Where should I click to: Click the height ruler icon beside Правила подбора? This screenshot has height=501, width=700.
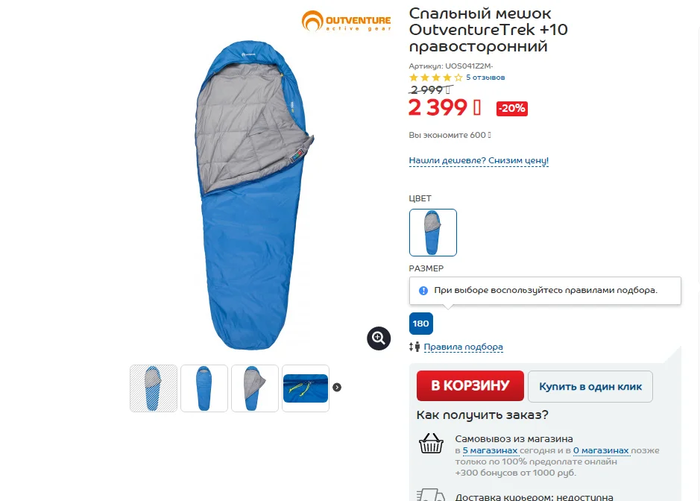[415, 347]
